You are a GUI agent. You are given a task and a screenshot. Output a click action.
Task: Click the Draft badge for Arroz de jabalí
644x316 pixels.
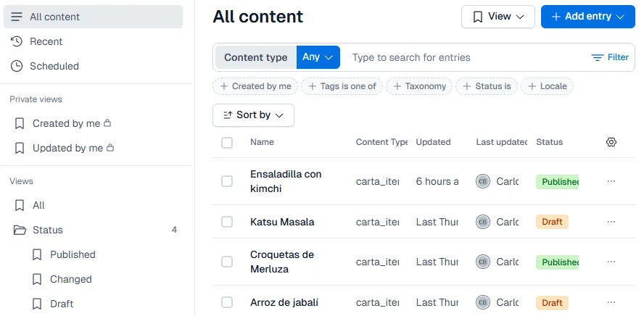click(x=552, y=303)
